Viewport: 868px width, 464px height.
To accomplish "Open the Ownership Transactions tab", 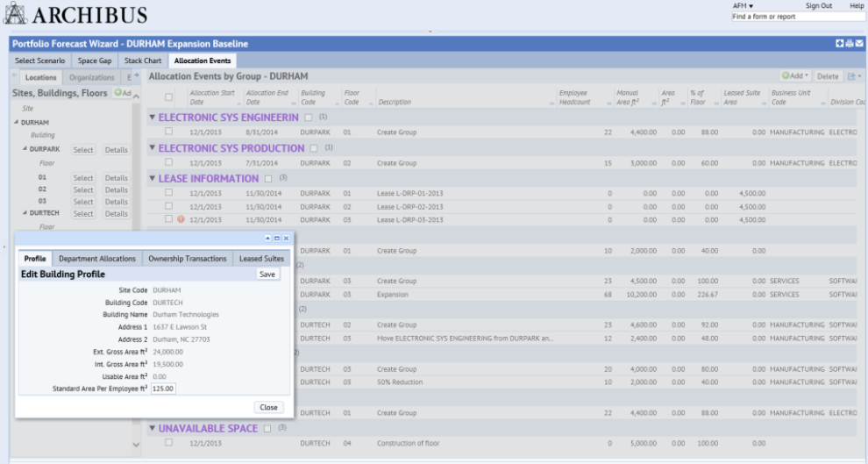I will 187,259.
